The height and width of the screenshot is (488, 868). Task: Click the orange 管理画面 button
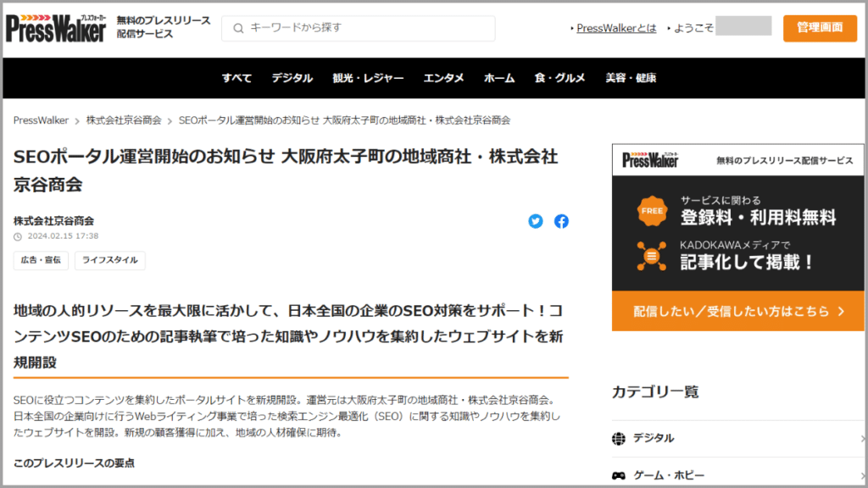pos(820,28)
